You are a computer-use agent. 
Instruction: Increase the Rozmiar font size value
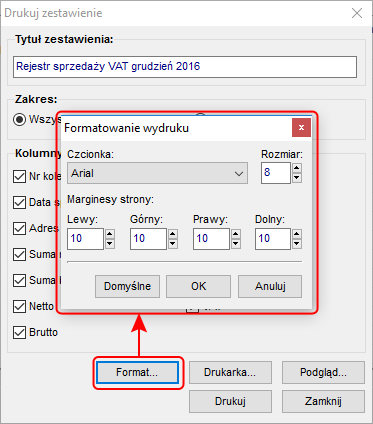pyautogui.click(x=296, y=168)
